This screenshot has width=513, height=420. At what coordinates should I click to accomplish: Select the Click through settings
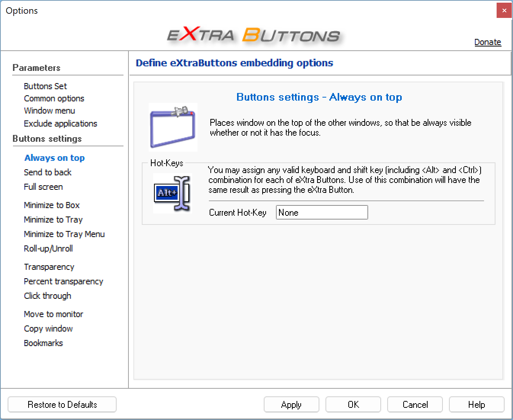(x=48, y=296)
